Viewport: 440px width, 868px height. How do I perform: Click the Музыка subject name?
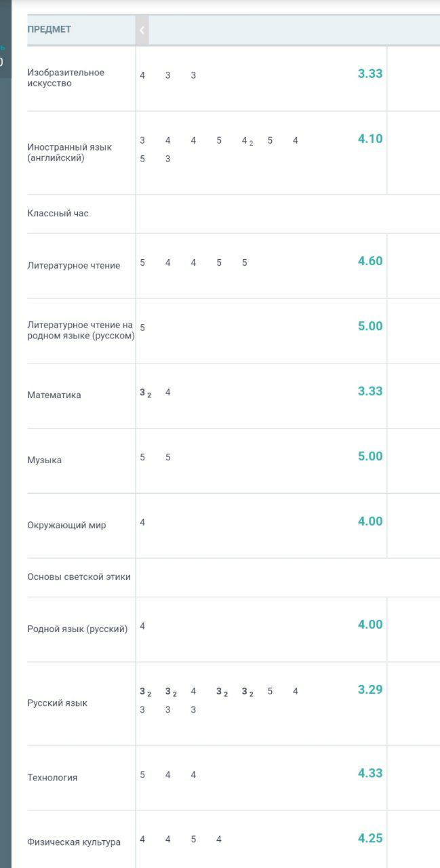pyautogui.click(x=44, y=460)
